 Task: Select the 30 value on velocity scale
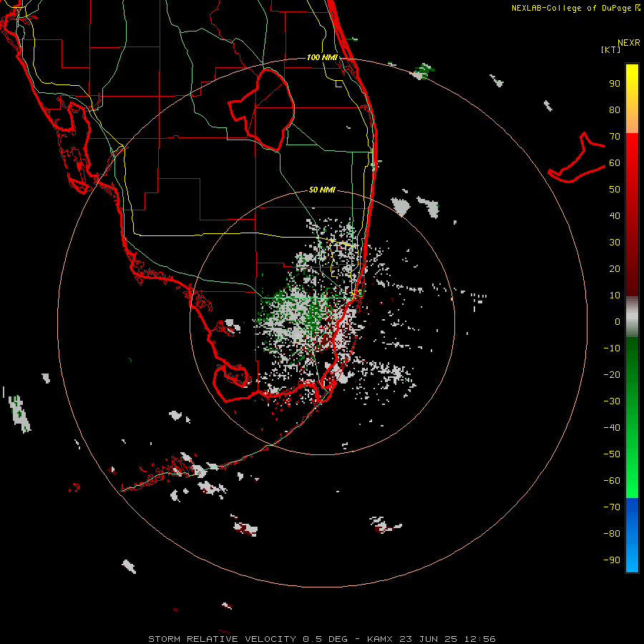point(615,243)
